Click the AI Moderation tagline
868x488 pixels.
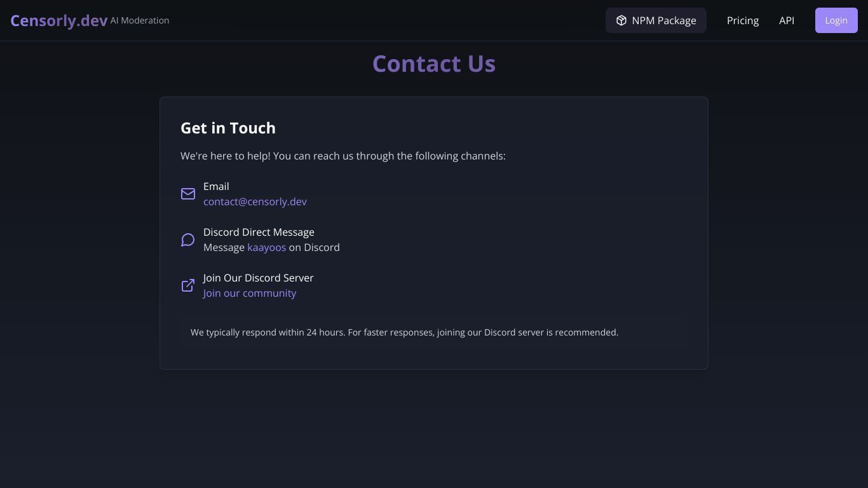tap(140, 20)
